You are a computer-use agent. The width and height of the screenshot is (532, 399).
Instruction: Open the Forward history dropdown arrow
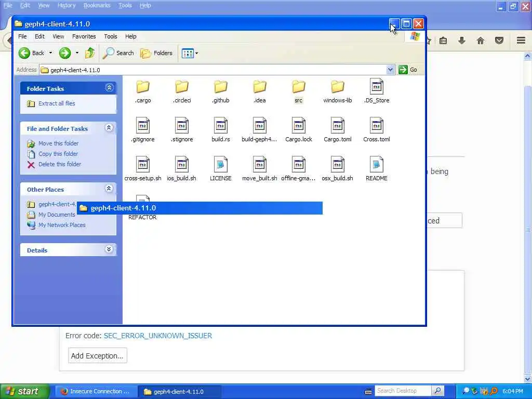(x=77, y=53)
